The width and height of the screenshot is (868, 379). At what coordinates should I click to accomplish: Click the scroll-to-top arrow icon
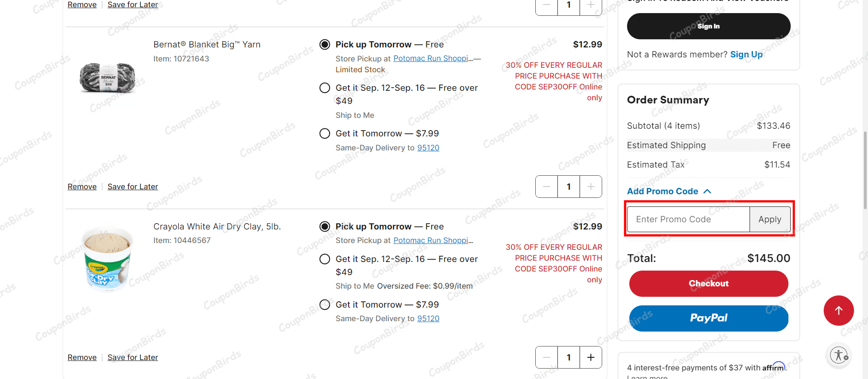(839, 310)
